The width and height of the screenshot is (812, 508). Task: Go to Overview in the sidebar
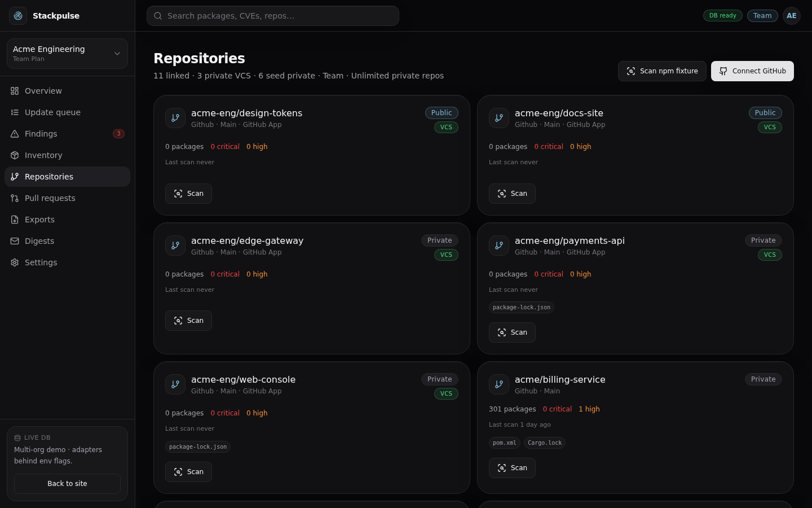(67, 91)
